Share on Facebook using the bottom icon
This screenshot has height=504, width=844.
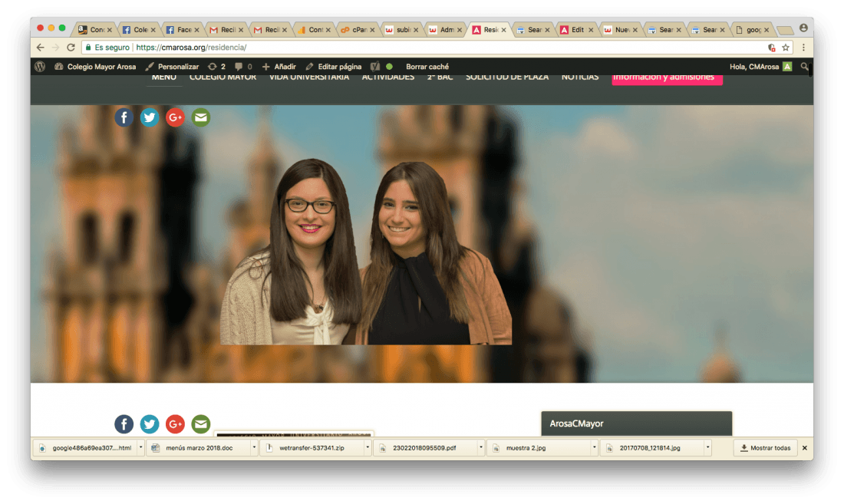[x=124, y=424]
